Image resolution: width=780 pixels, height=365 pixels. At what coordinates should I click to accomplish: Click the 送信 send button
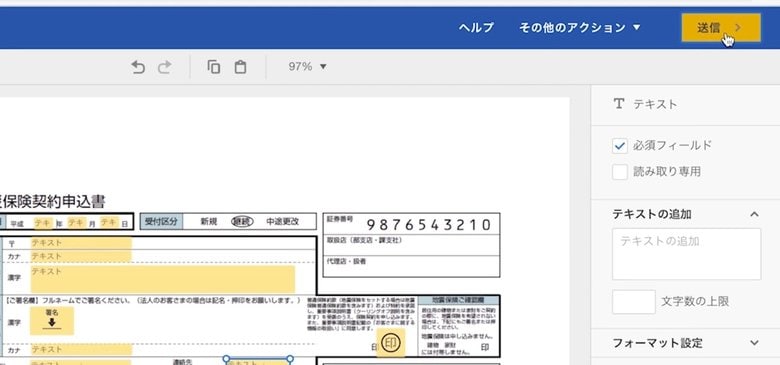(721, 28)
